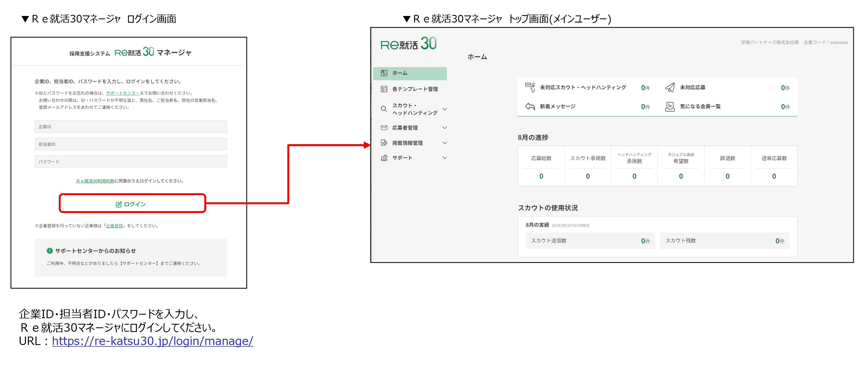Click the ヘッドハンティング承諾数 progress cell
The width and height of the screenshot is (868, 368).
point(634,166)
